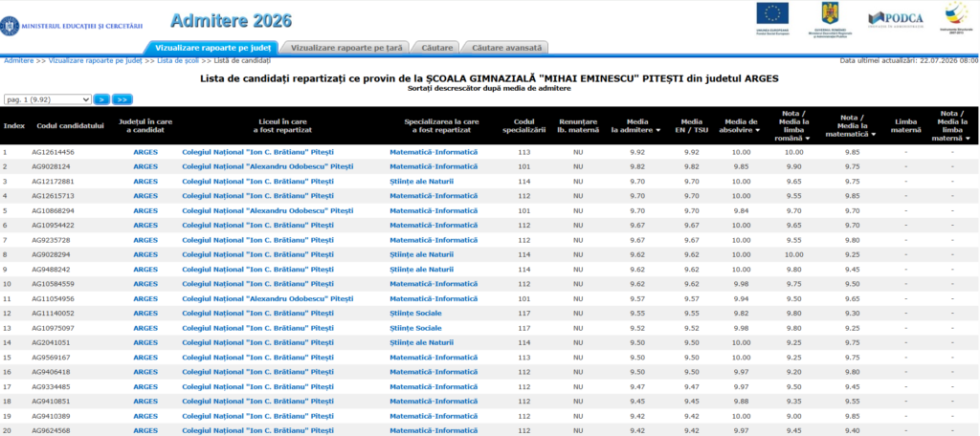Click the Ministerul Educației și Cercetării logo
The image size is (980, 436).
tap(72, 26)
